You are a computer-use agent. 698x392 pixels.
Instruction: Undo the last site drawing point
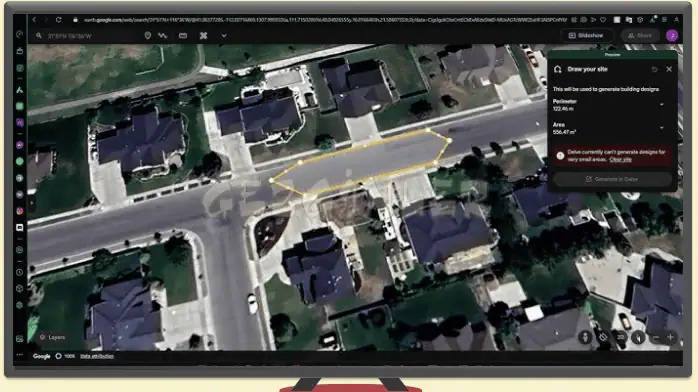[654, 69]
